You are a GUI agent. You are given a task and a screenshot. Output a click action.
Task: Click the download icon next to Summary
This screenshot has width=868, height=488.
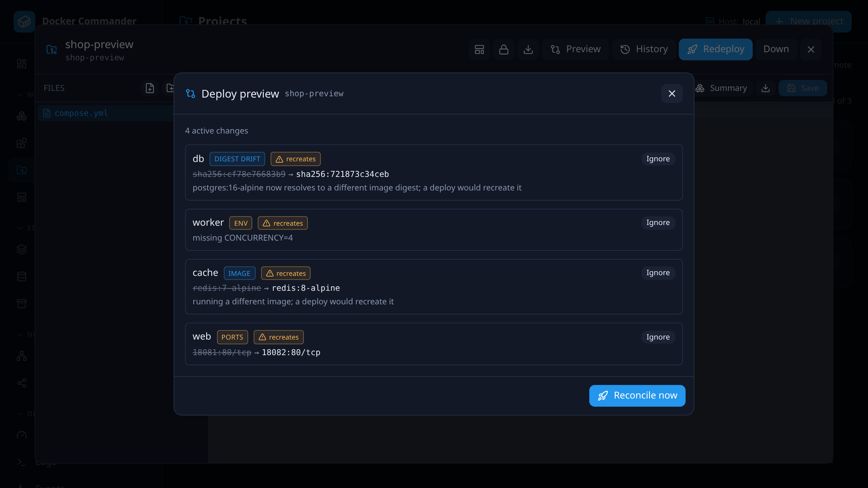(x=766, y=88)
